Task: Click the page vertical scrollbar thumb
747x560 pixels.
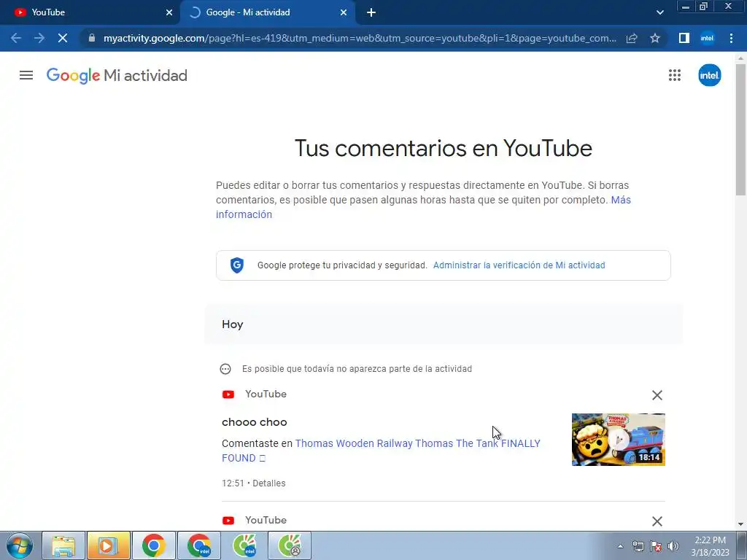Action: pos(740,128)
